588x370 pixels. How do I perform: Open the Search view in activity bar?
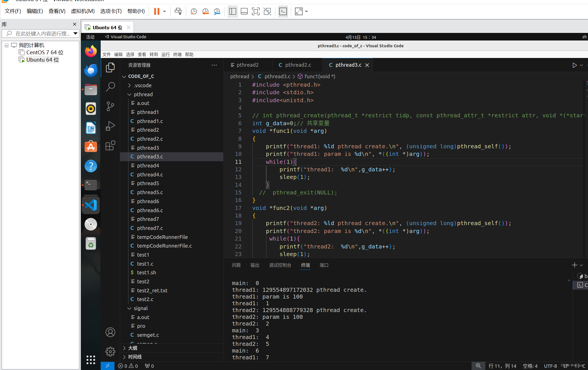click(x=110, y=87)
